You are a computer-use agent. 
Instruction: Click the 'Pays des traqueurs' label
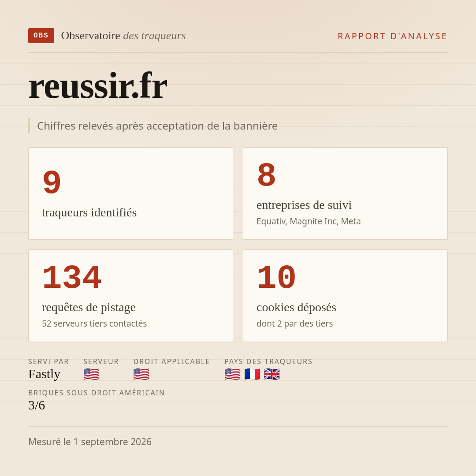(268, 361)
